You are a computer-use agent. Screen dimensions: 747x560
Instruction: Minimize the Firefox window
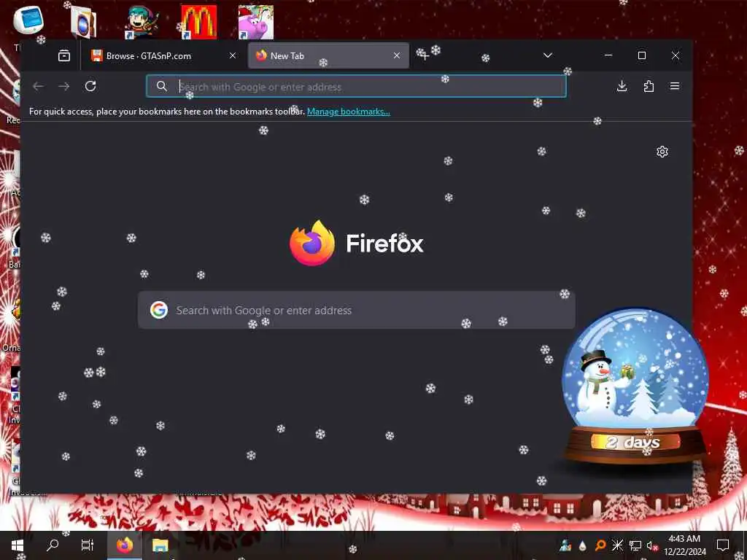(x=608, y=55)
